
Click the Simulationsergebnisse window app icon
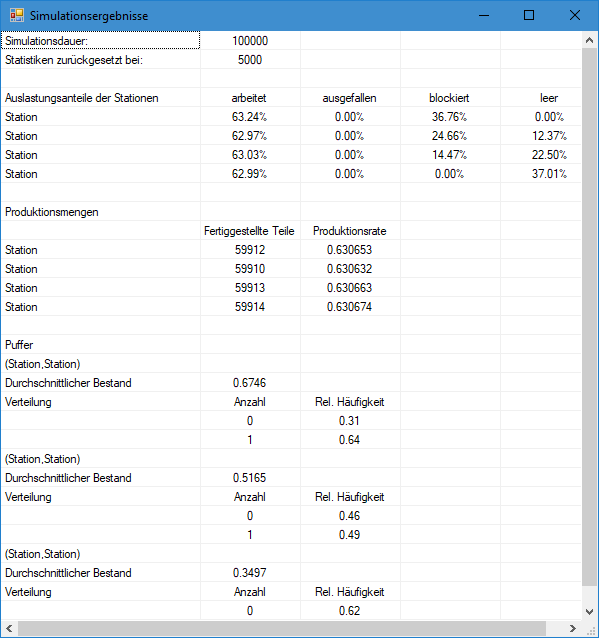coord(17,15)
